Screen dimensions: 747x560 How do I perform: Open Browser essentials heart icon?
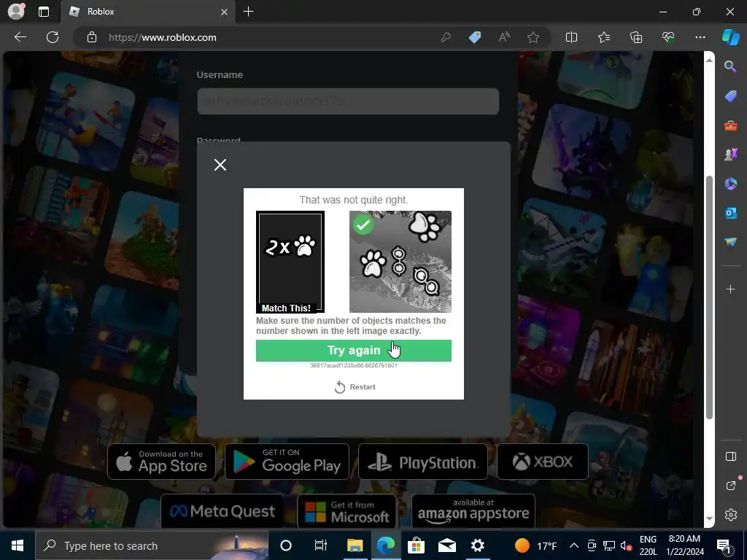pyautogui.click(x=668, y=37)
